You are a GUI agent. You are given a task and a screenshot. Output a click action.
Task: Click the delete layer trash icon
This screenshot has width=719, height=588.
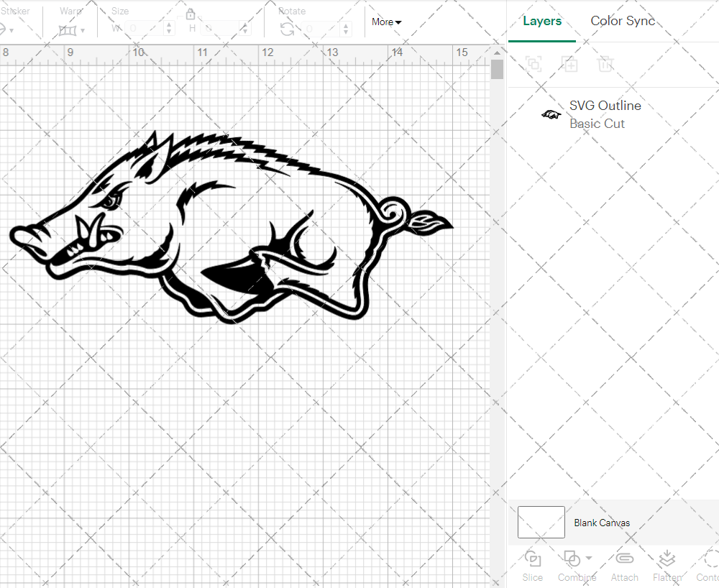click(605, 64)
